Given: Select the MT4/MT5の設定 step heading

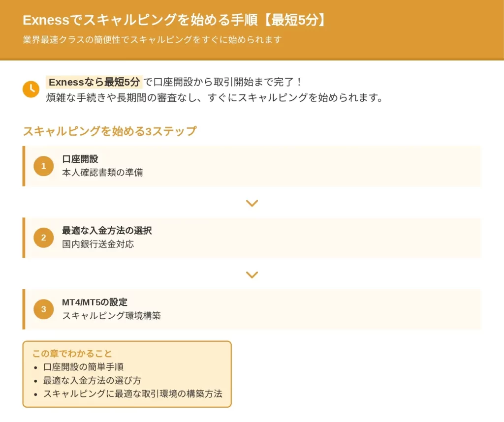Looking at the screenshot, I should pyautogui.click(x=95, y=302).
